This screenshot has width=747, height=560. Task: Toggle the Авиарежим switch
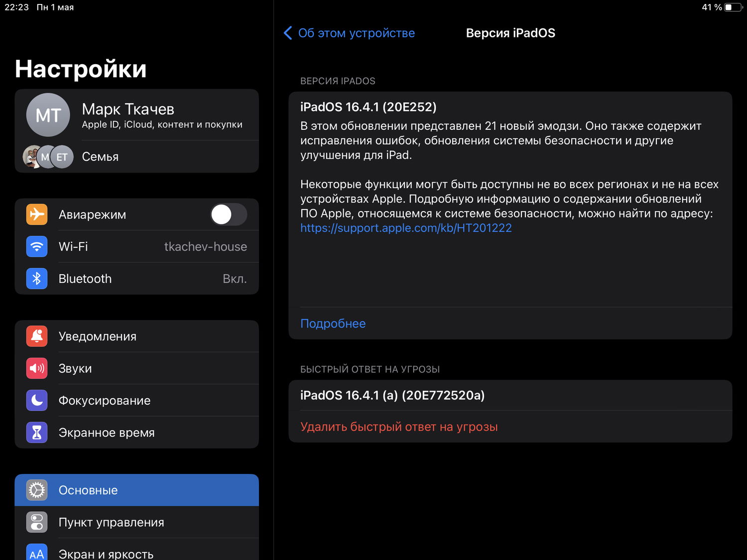point(229,215)
